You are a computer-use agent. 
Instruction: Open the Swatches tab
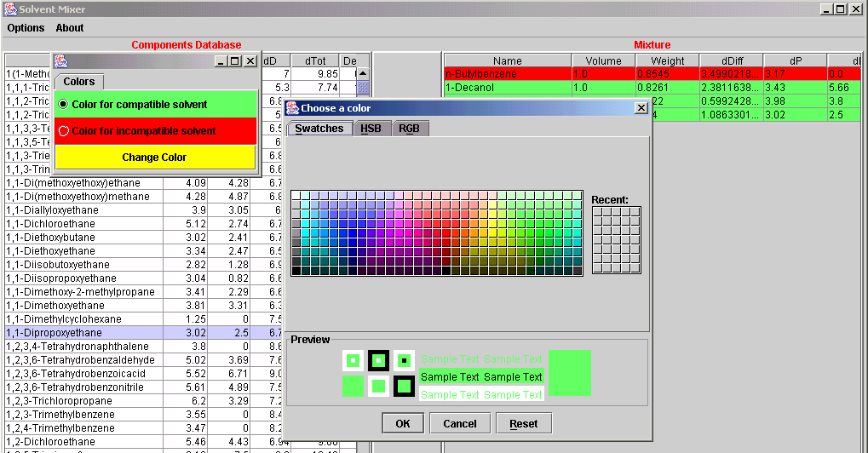pos(319,129)
